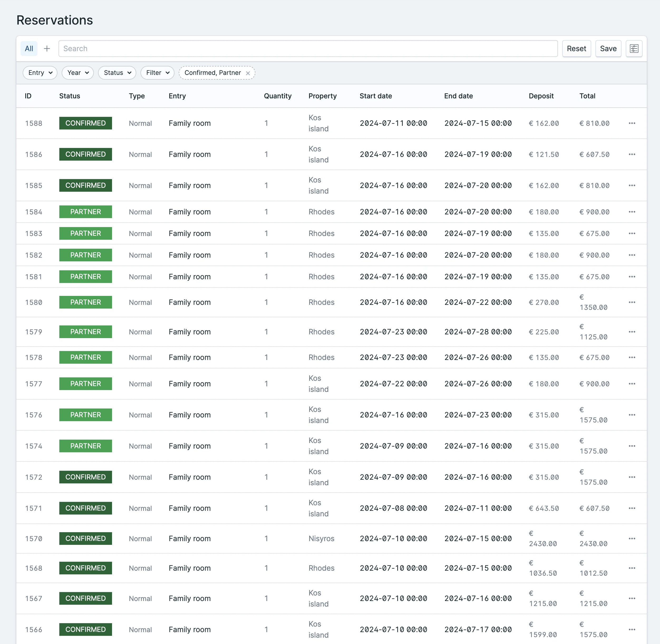Expand the Year filter dropdown
The image size is (660, 644).
[x=77, y=73]
